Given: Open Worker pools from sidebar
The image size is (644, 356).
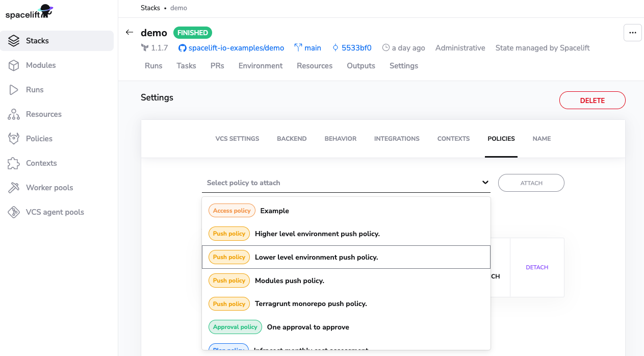Looking at the screenshot, I should click(48, 188).
